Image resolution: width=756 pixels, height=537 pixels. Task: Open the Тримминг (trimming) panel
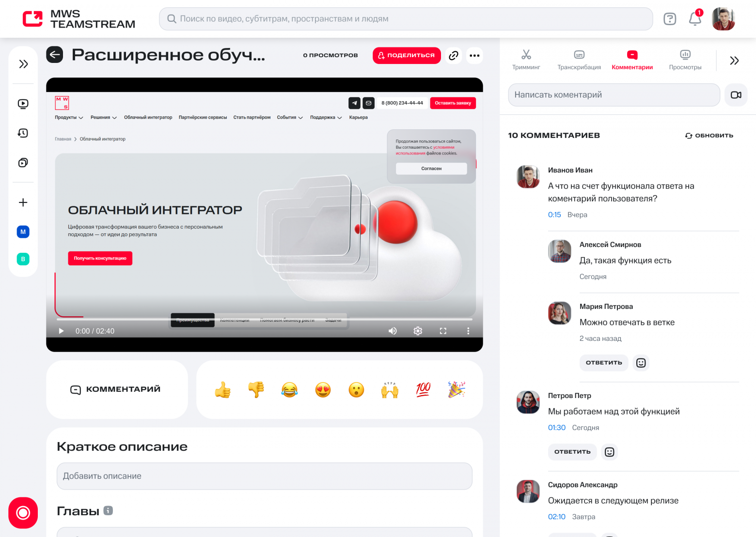click(x=526, y=59)
